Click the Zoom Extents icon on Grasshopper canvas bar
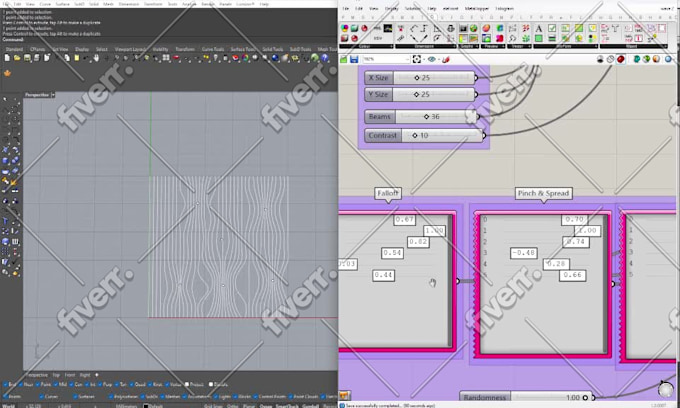This screenshot has width=680, height=408. tap(416, 59)
